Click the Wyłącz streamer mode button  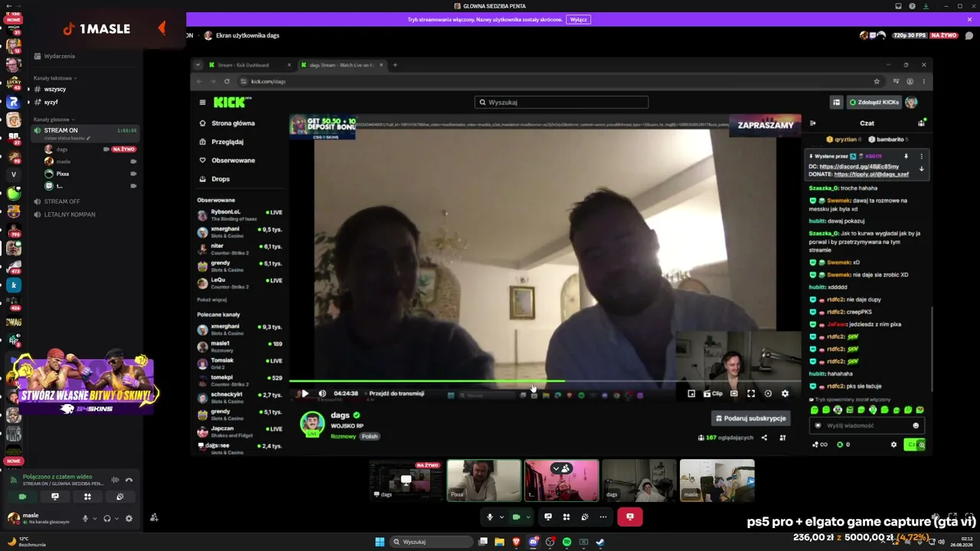pos(579,19)
